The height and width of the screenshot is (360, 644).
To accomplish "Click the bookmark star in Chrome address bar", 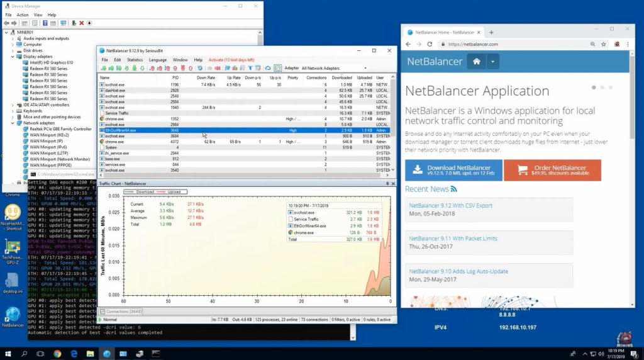I will pos(604,45).
